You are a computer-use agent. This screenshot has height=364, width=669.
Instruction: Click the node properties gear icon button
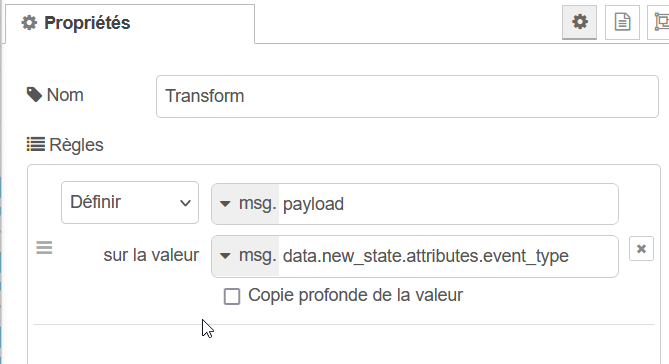579,22
